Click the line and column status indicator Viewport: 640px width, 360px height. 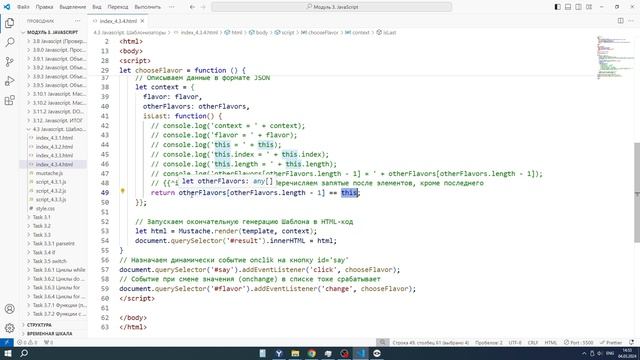[431, 342]
